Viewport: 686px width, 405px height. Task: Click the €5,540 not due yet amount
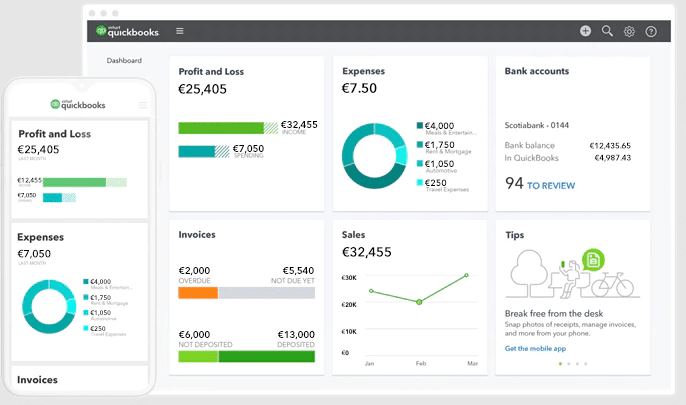(298, 271)
